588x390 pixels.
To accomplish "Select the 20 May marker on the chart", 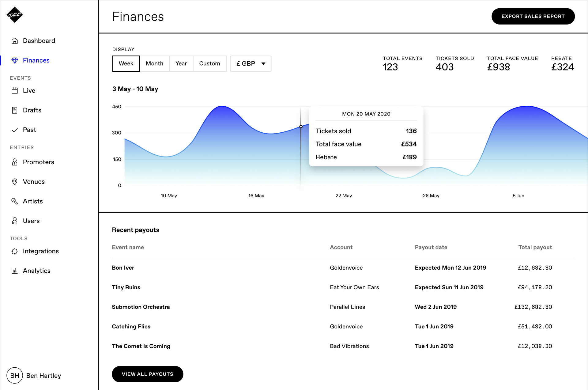I will [x=301, y=127].
